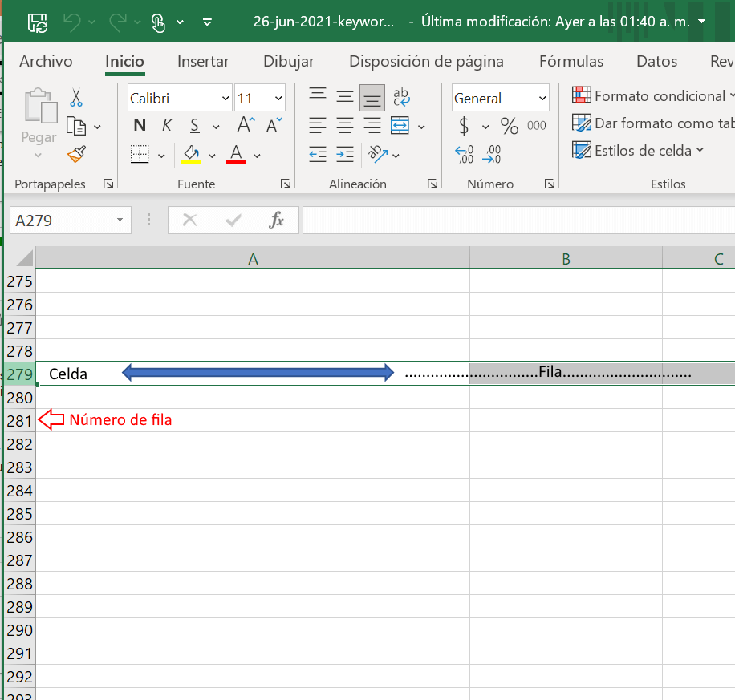
Task: Click the cell Borders icon
Action: (x=140, y=154)
